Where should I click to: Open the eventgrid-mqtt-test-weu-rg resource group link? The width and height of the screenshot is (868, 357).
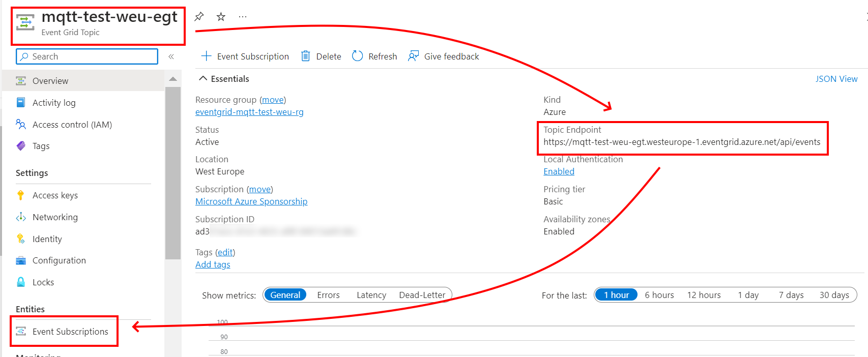pos(249,112)
